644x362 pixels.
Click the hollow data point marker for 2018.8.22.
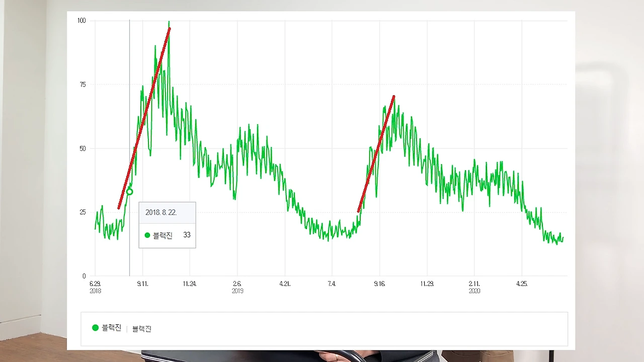[x=129, y=192]
